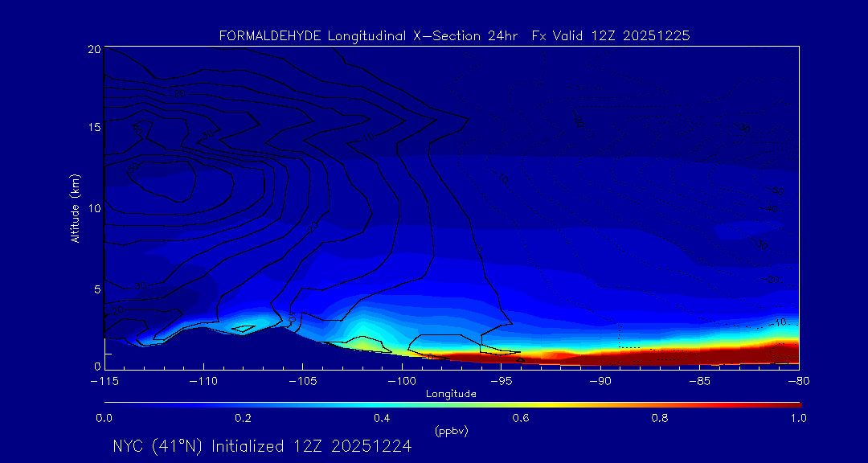Click the longitude tick label "-100"

coord(402,382)
